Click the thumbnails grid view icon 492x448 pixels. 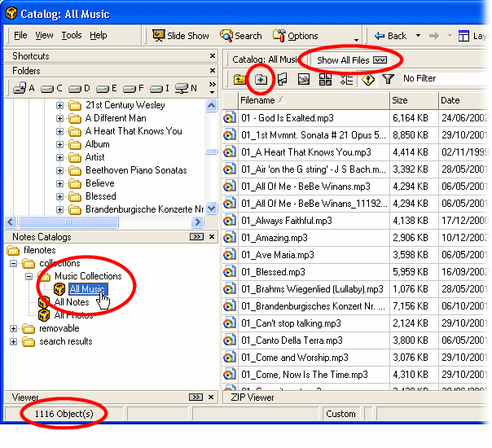pos(325,79)
